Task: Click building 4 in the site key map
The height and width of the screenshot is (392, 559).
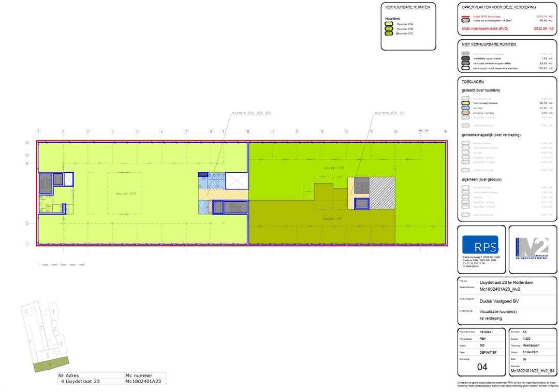Action: click(51, 364)
